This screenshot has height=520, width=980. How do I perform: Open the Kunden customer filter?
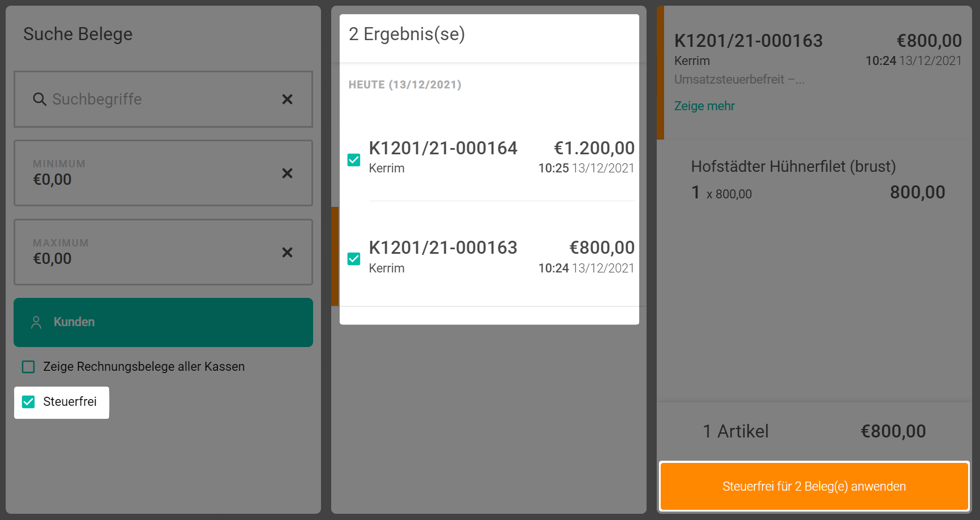click(163, 322)
